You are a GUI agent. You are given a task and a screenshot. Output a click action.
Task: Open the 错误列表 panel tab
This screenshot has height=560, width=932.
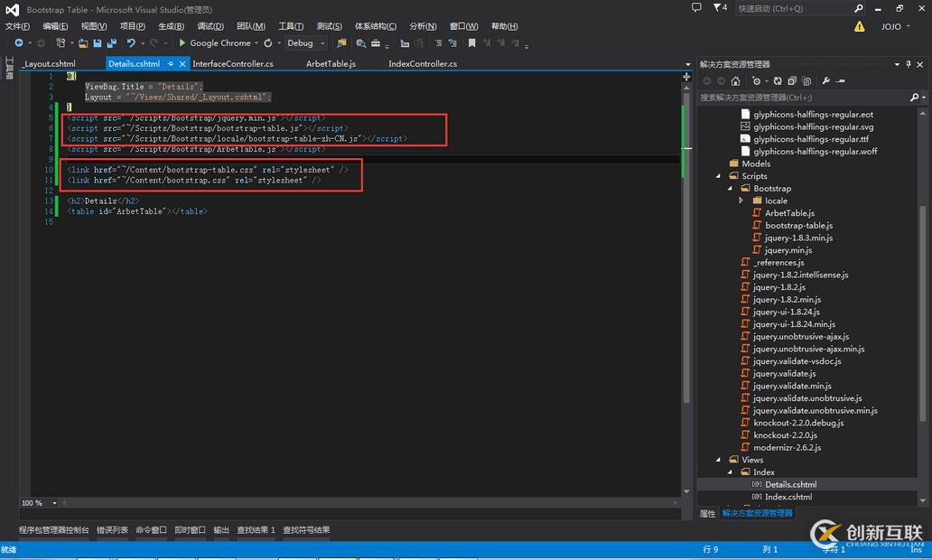pyautogui.click(x=113, y=530)
